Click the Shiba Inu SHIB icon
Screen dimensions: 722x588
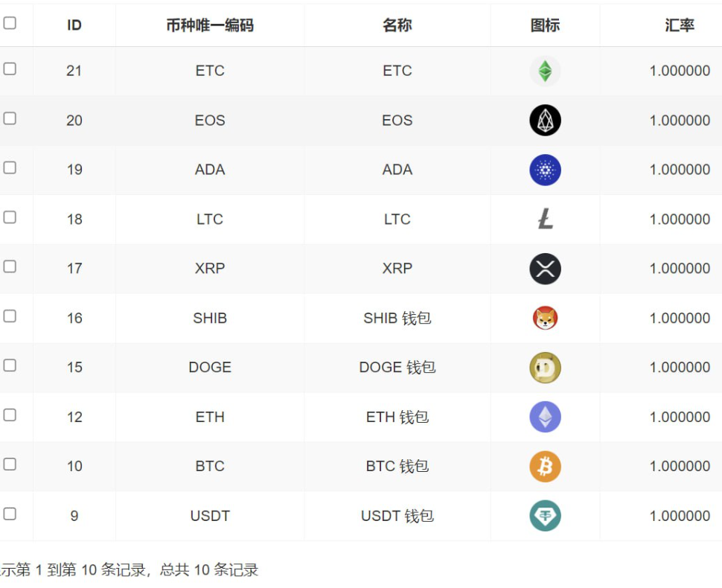pyautogui.click(x=545, y=319)
